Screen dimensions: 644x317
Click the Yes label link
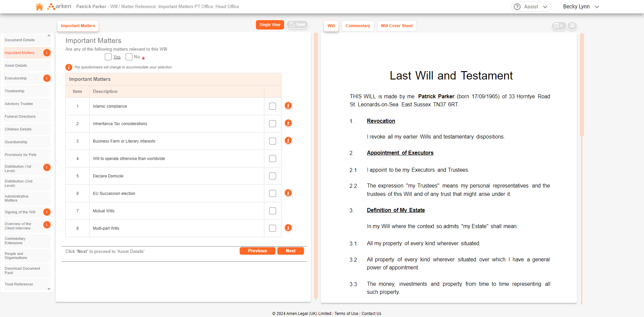click(117, 57)
